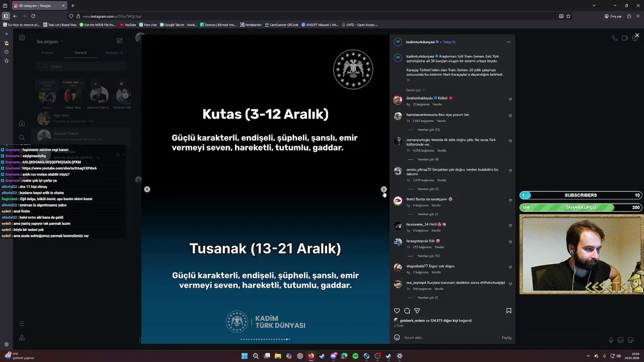This screenshot has width=644, height=362.
Task: Click the comment bubble icon under post
Action: (x=407, y=311)
